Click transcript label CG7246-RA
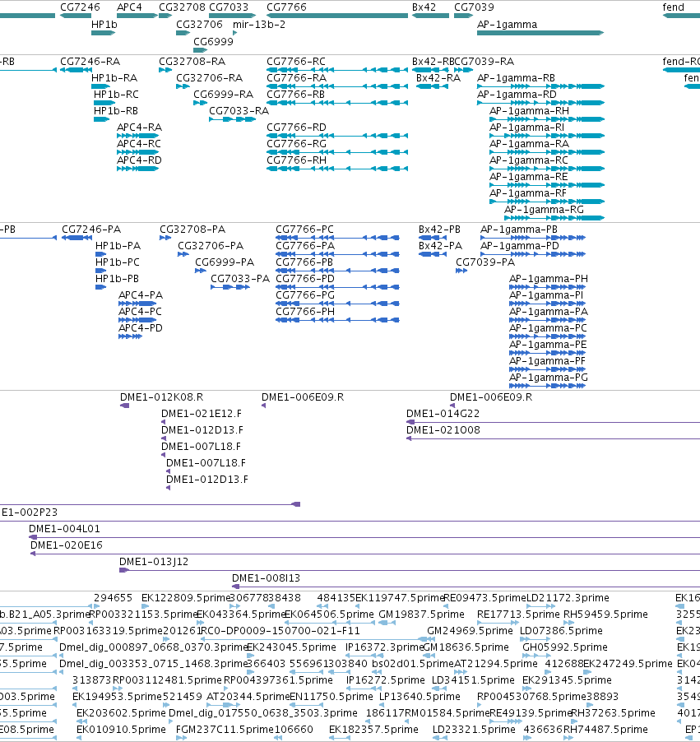The height and width of the screenshot is (742, 700). (x=90, y=62)
